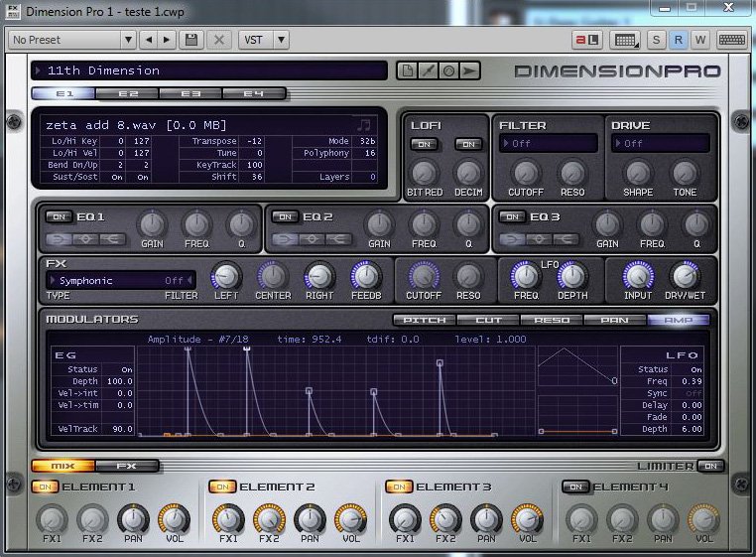Click the R read automation button

679,40
